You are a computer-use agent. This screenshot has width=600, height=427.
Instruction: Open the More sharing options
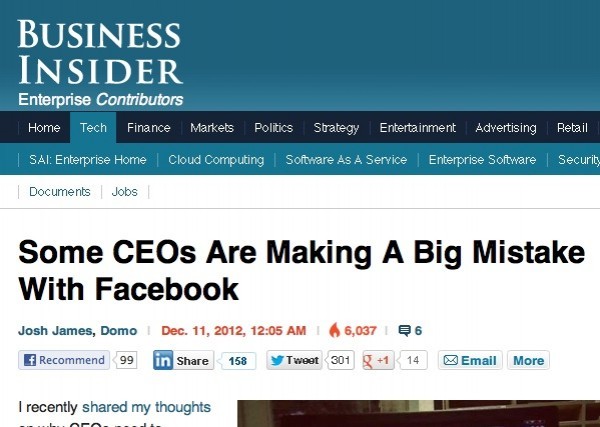pyautogui.click(x=528, y=361)
